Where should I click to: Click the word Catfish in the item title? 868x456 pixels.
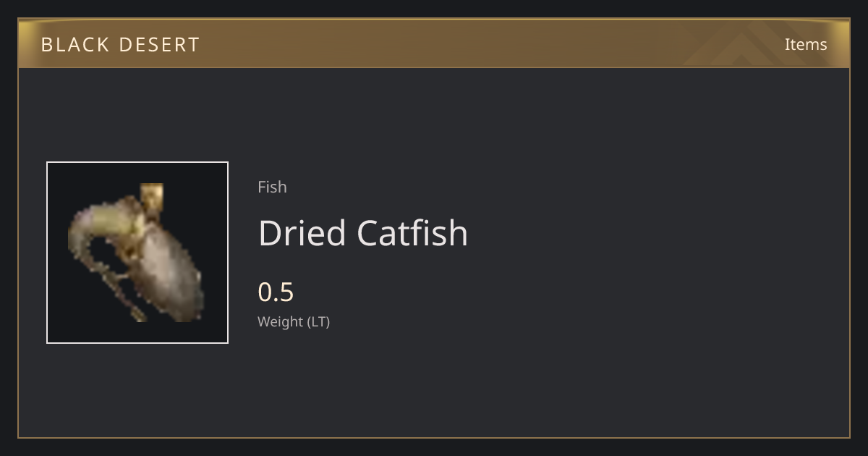click(413, 233)
